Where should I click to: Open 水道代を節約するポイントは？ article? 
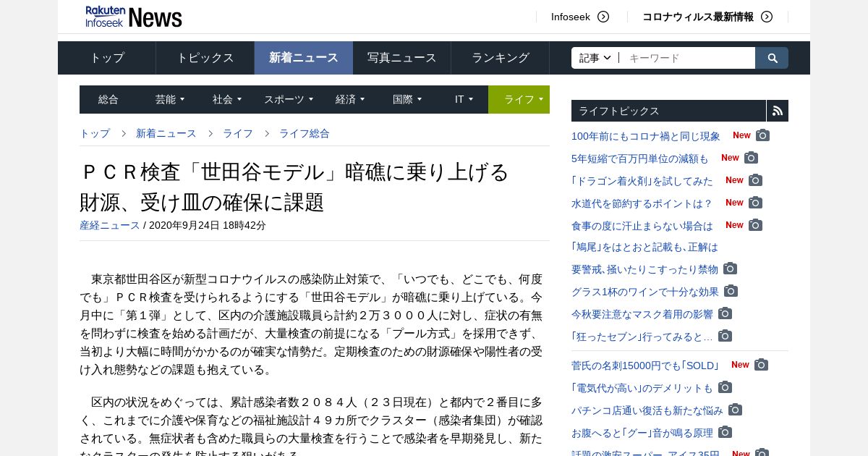point(642,203)
